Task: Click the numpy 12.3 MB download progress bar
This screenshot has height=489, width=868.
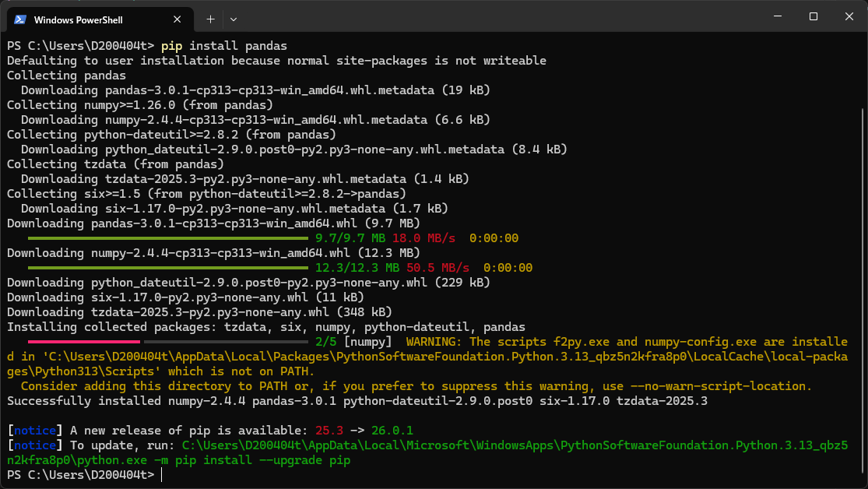Action: point(168,267)
